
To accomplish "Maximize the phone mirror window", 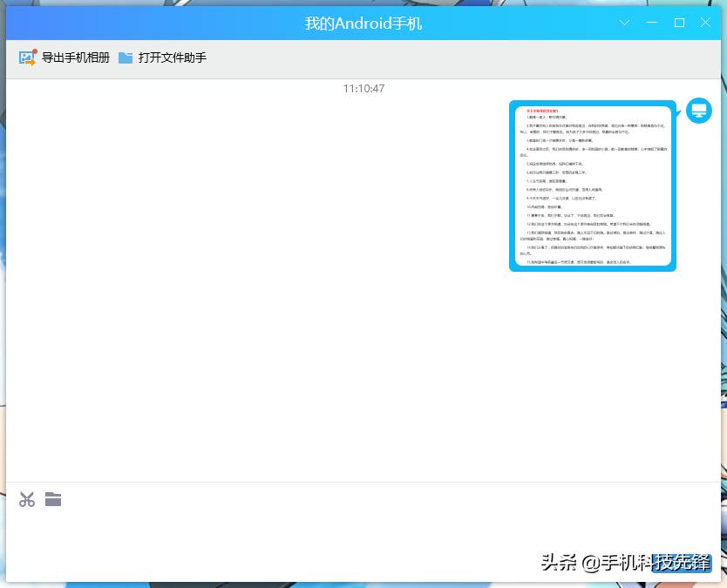I will click(x=679, y=23).
